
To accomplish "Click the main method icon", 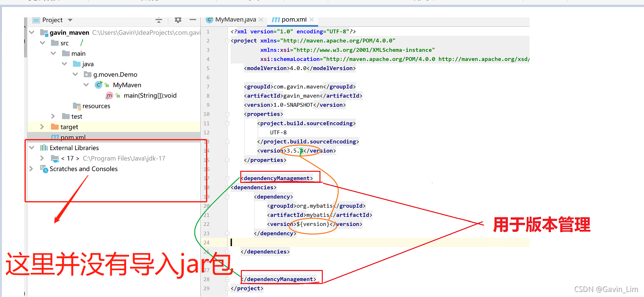I will point(109,95).
